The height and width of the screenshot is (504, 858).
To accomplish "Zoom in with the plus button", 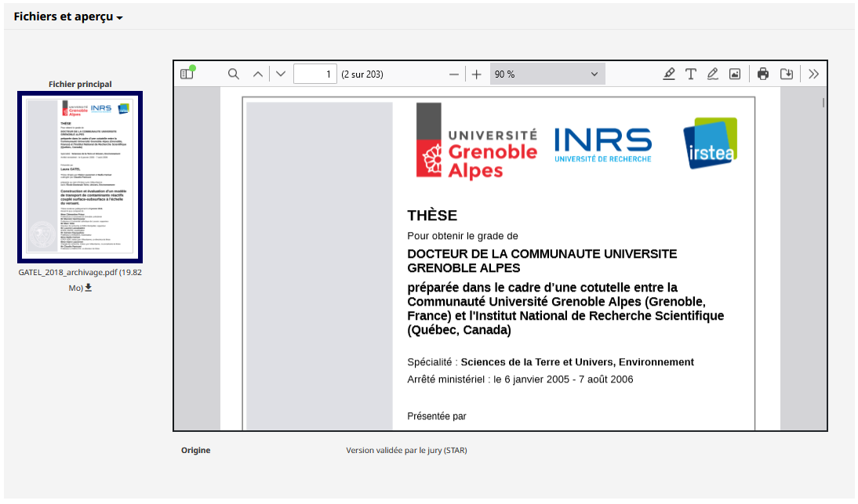I will click(x=477, y=74).
